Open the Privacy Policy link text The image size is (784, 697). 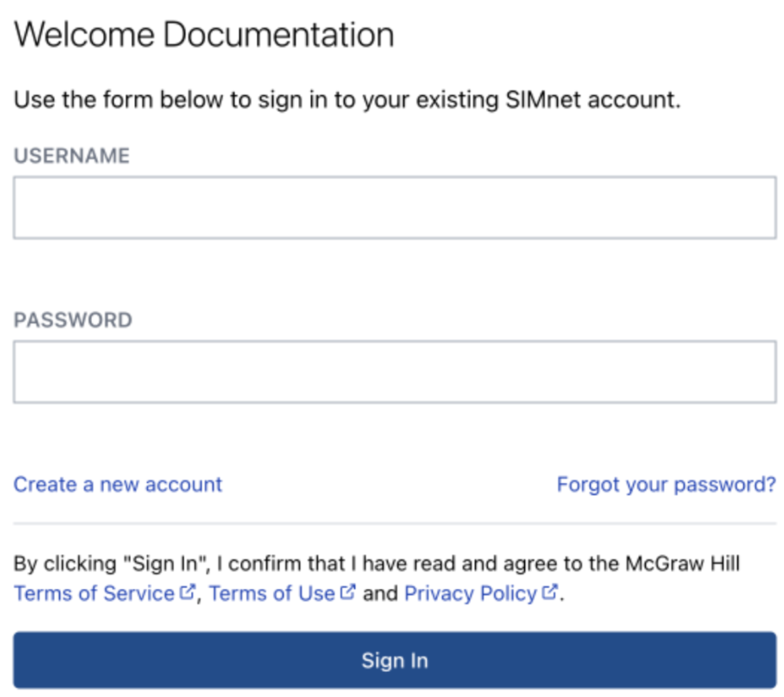[x=470, y=594]
